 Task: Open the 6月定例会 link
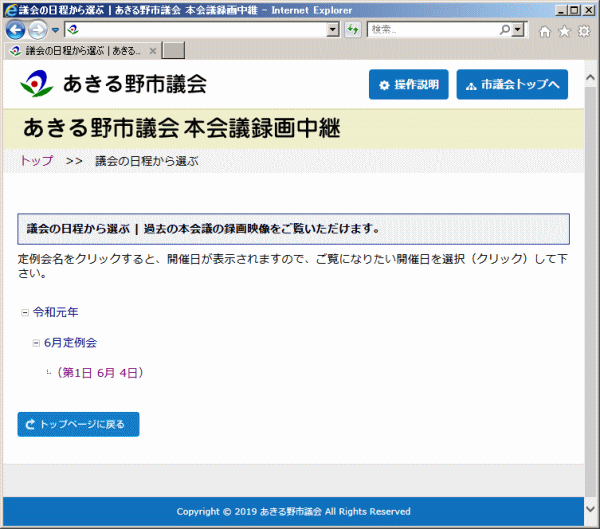coord(70,343)
